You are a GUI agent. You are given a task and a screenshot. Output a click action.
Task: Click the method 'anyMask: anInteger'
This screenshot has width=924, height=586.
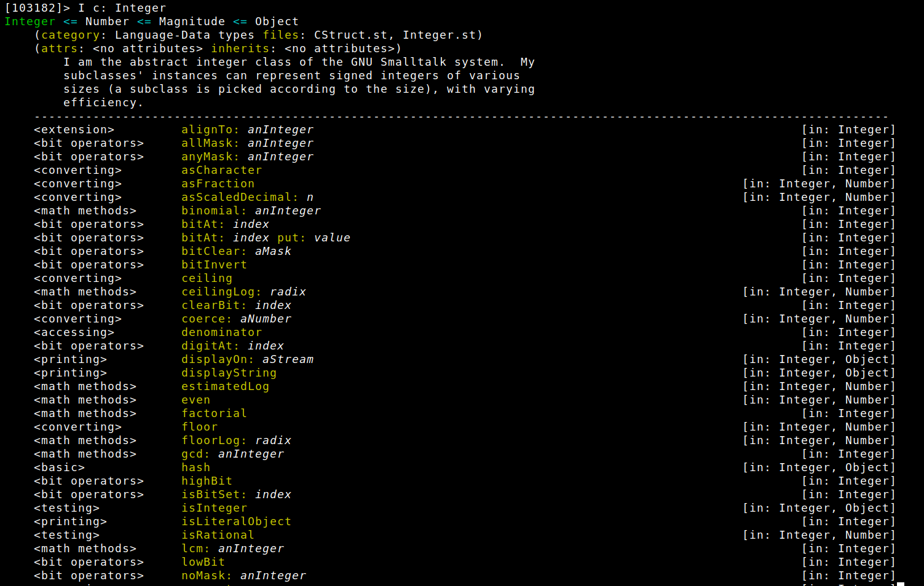pyautogui.click(x=247, y=157)
